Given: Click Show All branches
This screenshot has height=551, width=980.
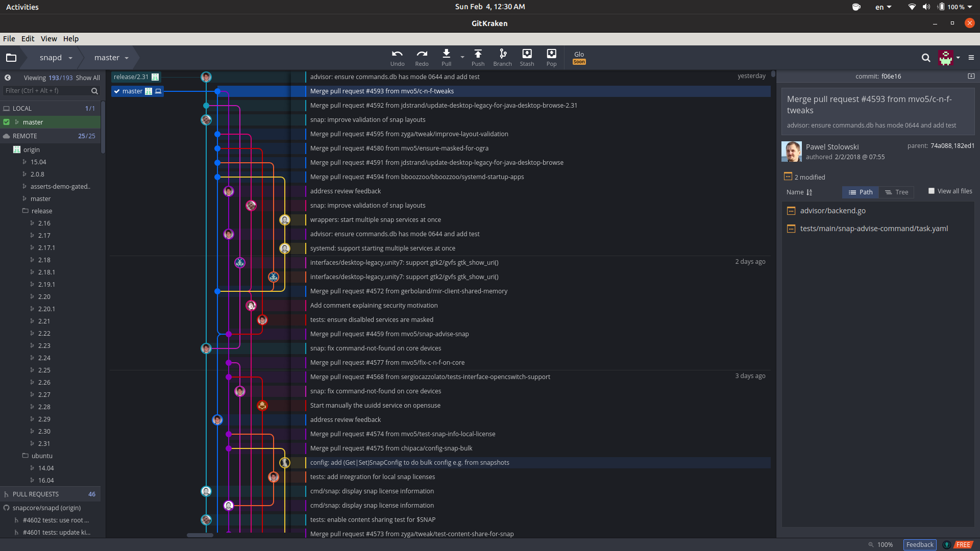Looking at the screenshot, I should 88,78.
